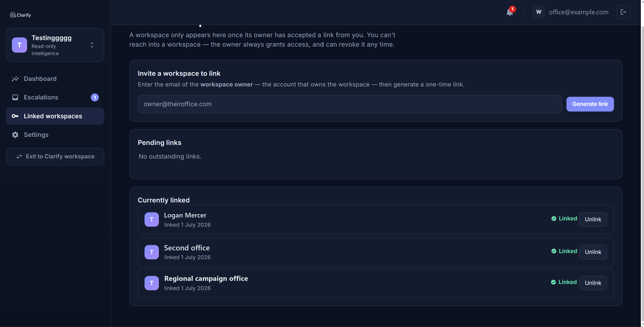Viewport: 644px width, 327px height.
Task: Click the Escalations inbox icon
Action: 15,97
